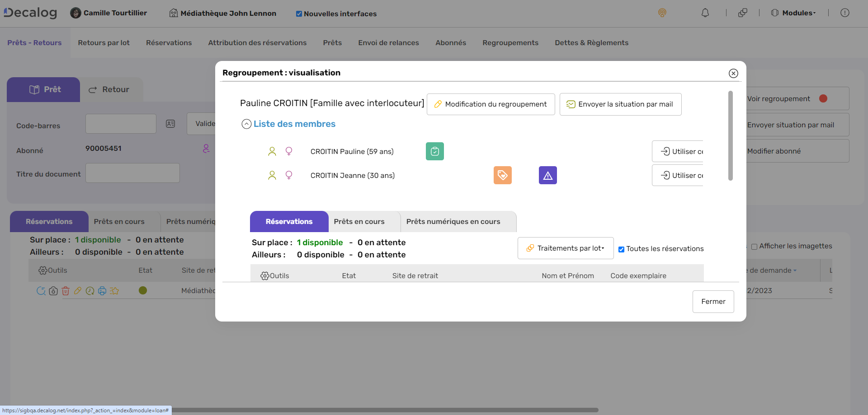The height and width of the screenshot is (415, 868).
Task: Enable Afficher les imagettes
Action: click(x=755, y=246)
